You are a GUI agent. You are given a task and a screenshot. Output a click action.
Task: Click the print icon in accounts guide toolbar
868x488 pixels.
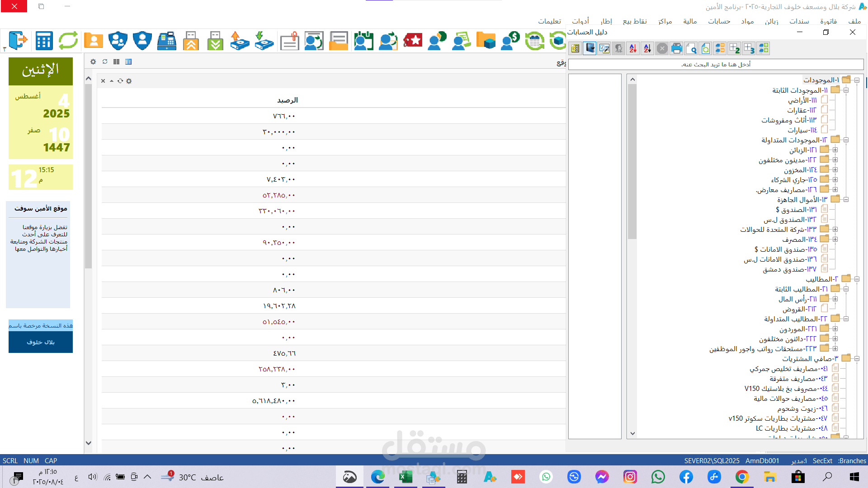[x=676, y=48]
